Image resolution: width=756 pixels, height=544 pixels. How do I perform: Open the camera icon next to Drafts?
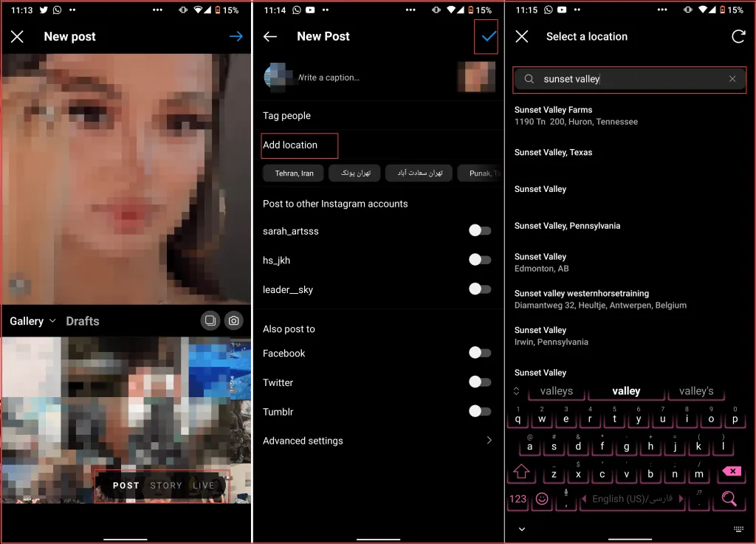234,320
